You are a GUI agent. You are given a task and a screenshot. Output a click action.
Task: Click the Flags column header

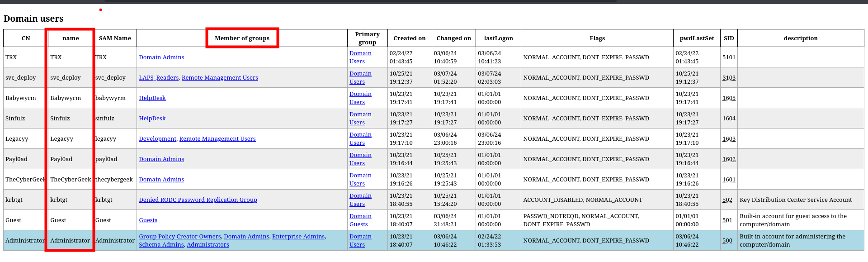[597, 38]
